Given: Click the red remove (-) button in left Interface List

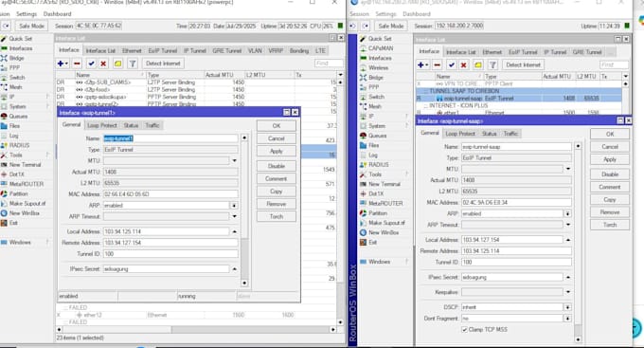Looking at the screenshot, I should point(77,64).
